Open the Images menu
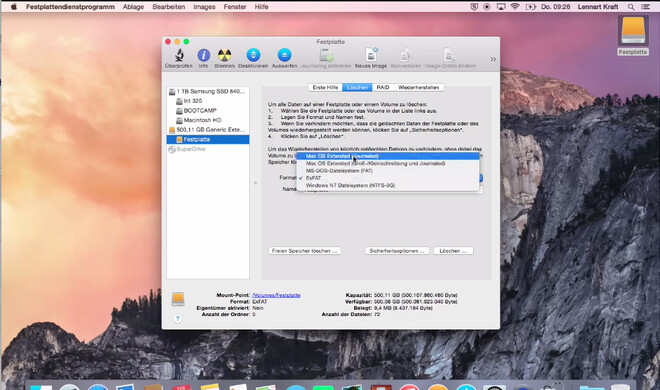This screenshot has width=660, height=390. pos(204,7)
